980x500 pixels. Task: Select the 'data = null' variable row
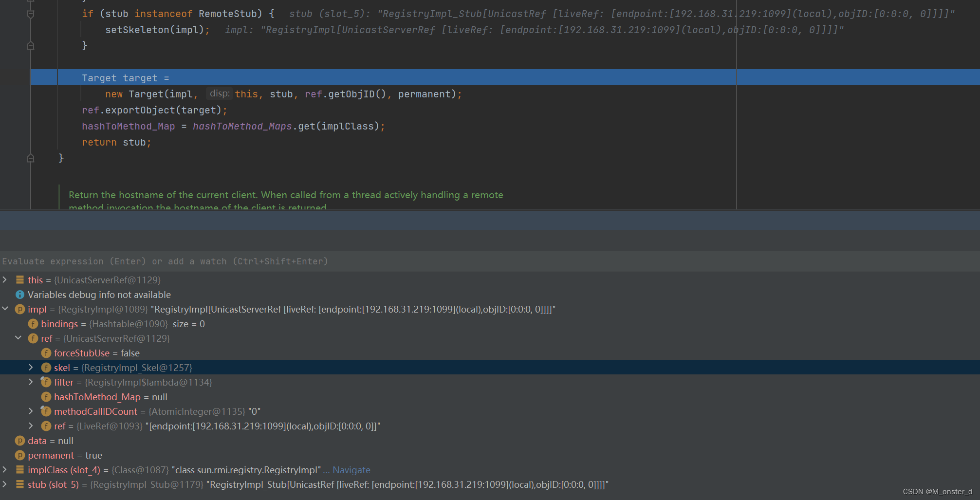point(490,441)
